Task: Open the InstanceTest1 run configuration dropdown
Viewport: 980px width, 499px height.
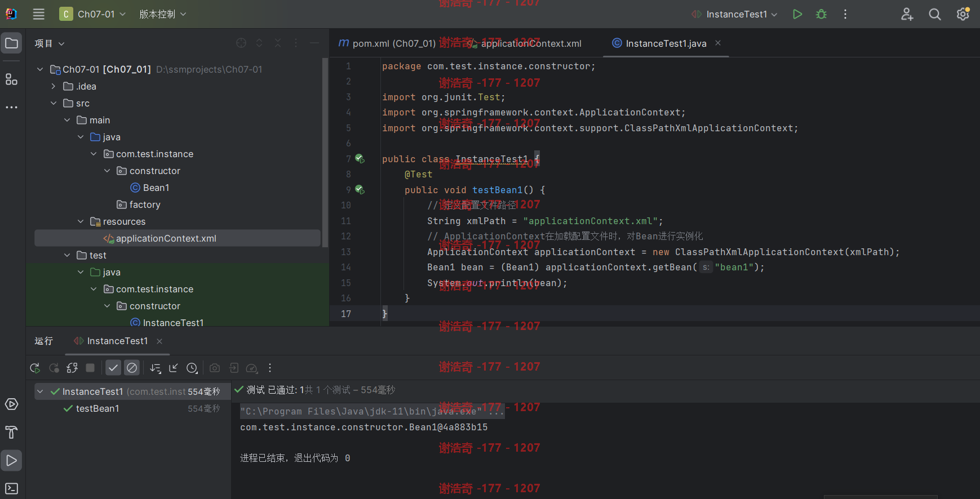Action: coord(735,14)
